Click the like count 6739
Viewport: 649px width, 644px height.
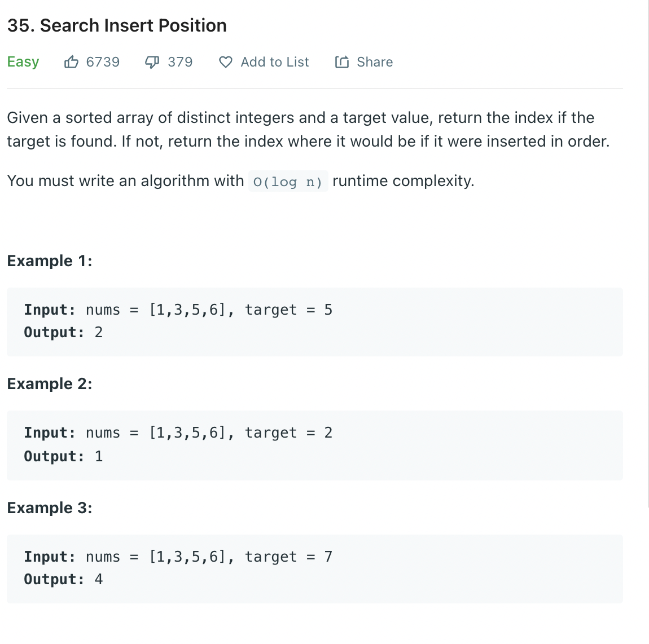pyautogui.click(x=103, y=62)
